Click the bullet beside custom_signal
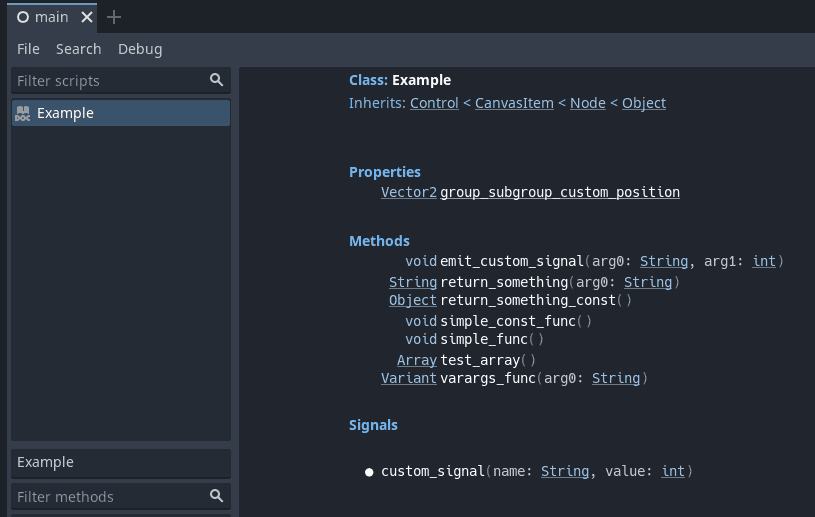Viewport: 815px width, 517px height. [x=369, y=472]
